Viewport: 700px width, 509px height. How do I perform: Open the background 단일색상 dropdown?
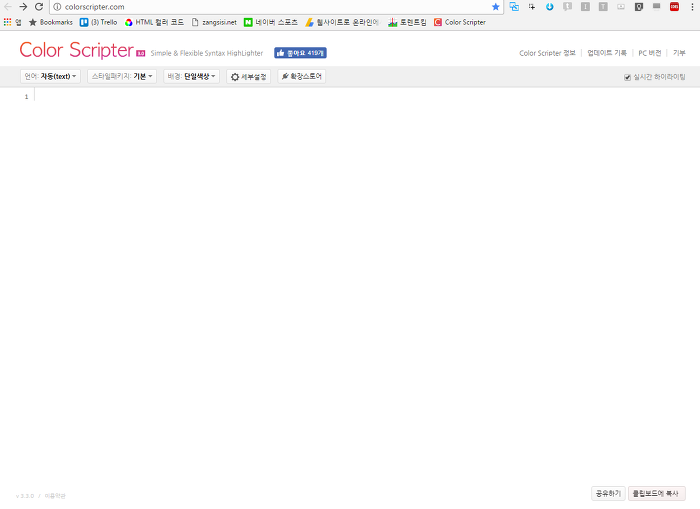[192, 76]
